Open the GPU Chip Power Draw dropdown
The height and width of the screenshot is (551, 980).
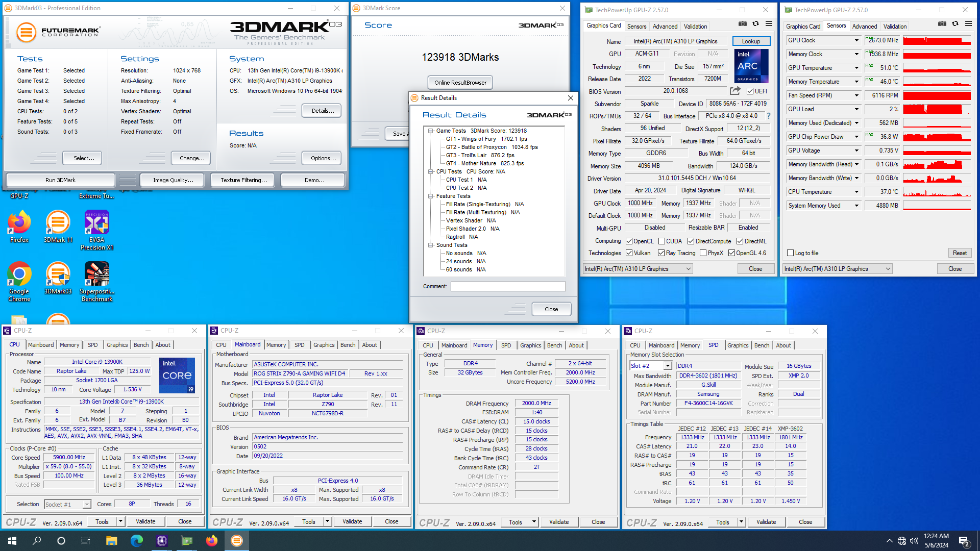coord(856,137)
